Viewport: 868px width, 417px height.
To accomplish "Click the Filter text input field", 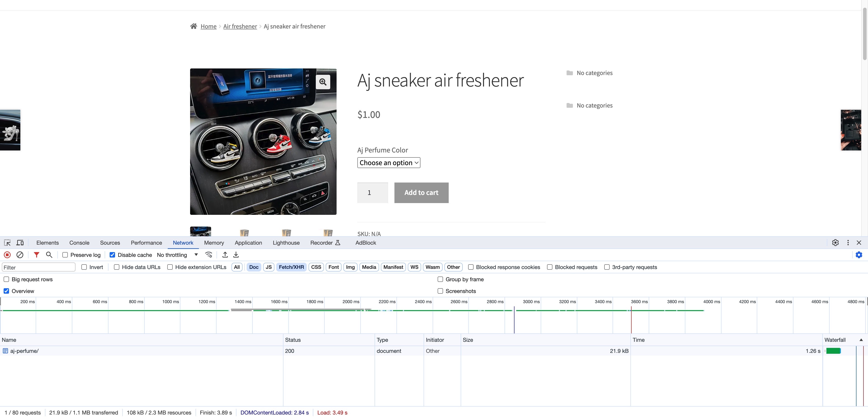I will point(38,267).
